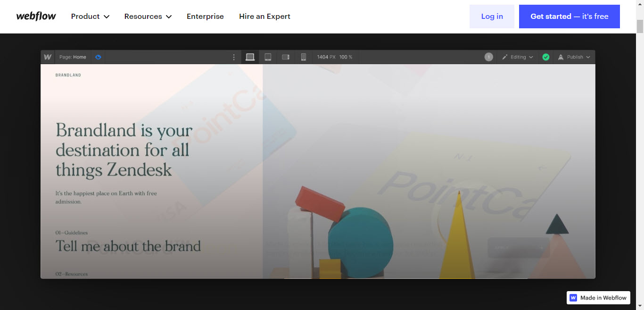This screenshot has width=644, height=310.
Task: Switch to the tablet breakpoint icon
Action: 268,57
